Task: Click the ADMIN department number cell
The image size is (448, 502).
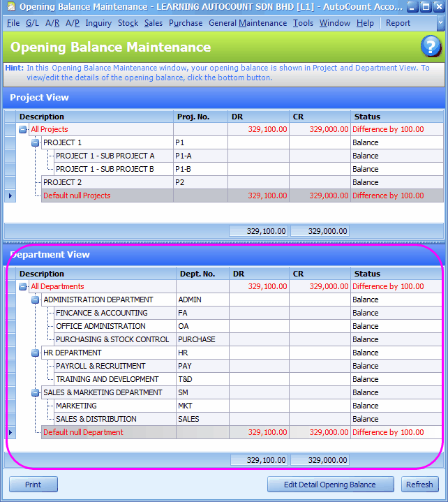Action: [x=202, y=300]
